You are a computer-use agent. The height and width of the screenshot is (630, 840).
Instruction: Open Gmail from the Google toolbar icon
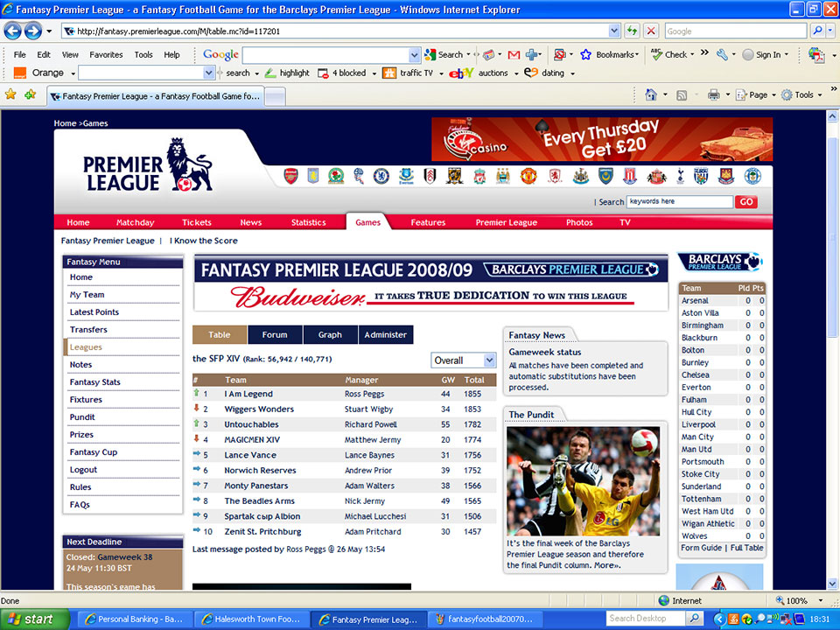[514, 54]
